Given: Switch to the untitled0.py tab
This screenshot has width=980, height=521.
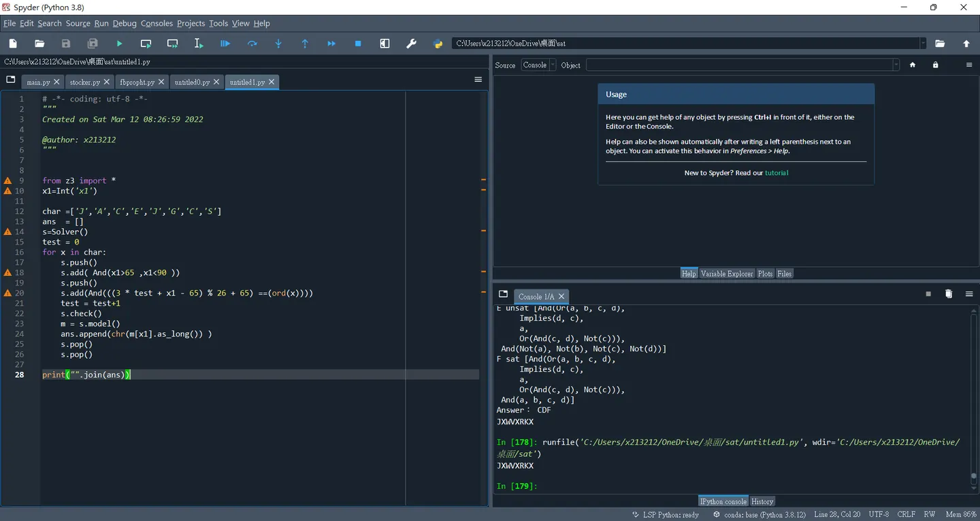Looking at the screenshot, I should 192,82.
